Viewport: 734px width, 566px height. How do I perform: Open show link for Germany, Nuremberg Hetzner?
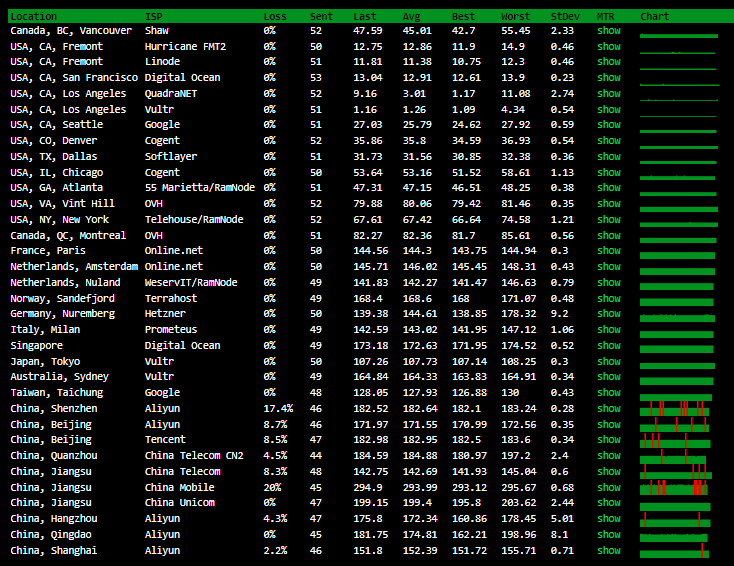[608, 314]
